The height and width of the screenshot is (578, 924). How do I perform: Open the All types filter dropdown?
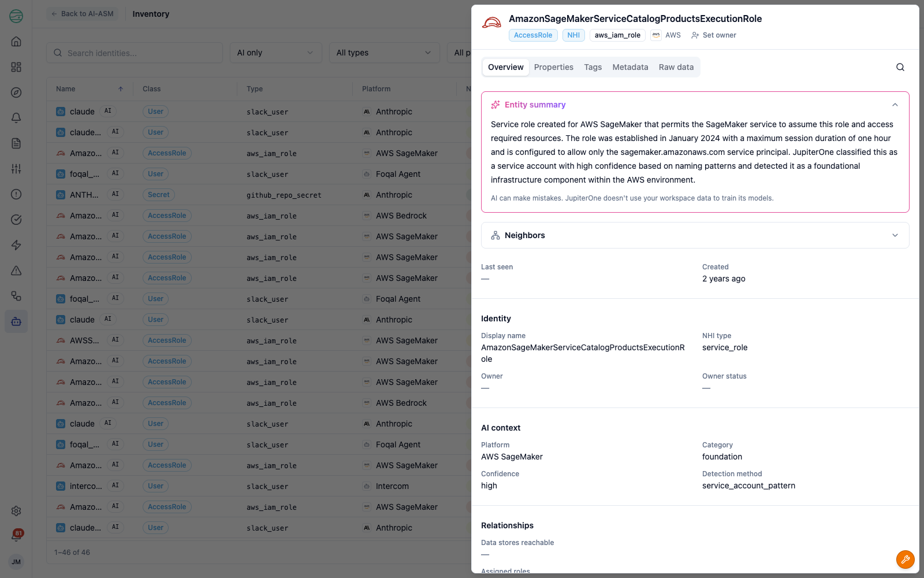pyautogui.click(x=384, y=53)
